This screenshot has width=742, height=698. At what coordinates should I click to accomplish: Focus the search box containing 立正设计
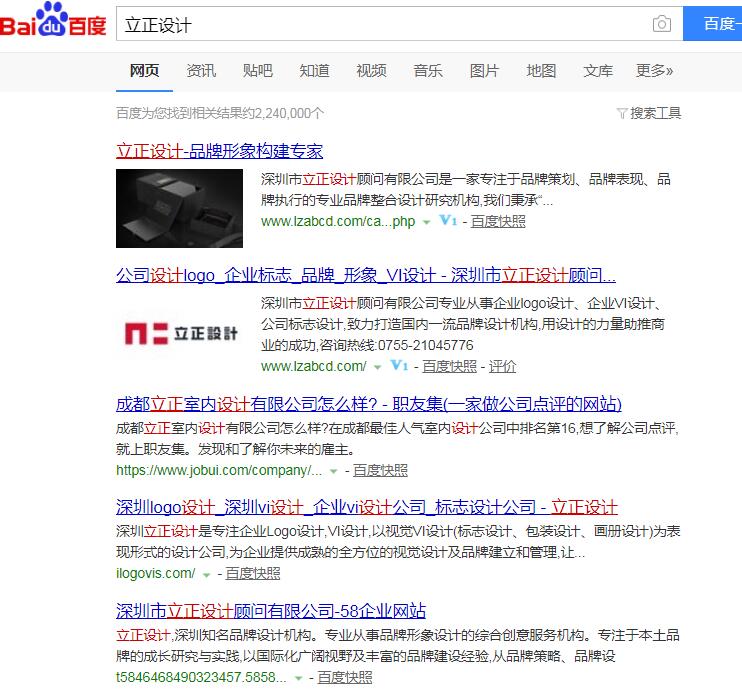coord(380,24)
